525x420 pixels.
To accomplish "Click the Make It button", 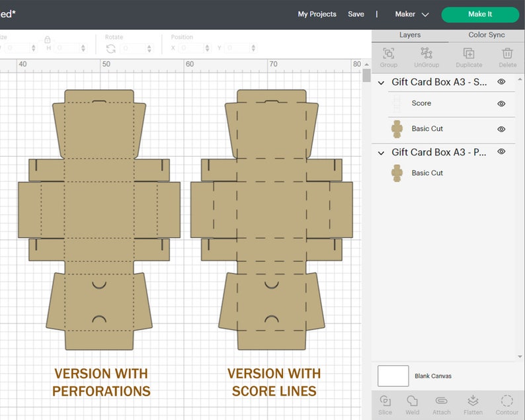I will click(480, 15).
